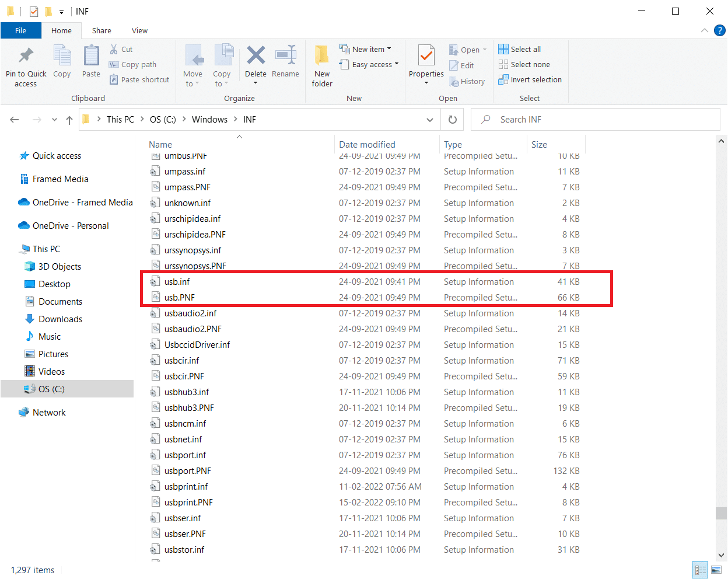Click the Search INF field
The height and width of the screenshot is (579, 728).
point(596,119)
